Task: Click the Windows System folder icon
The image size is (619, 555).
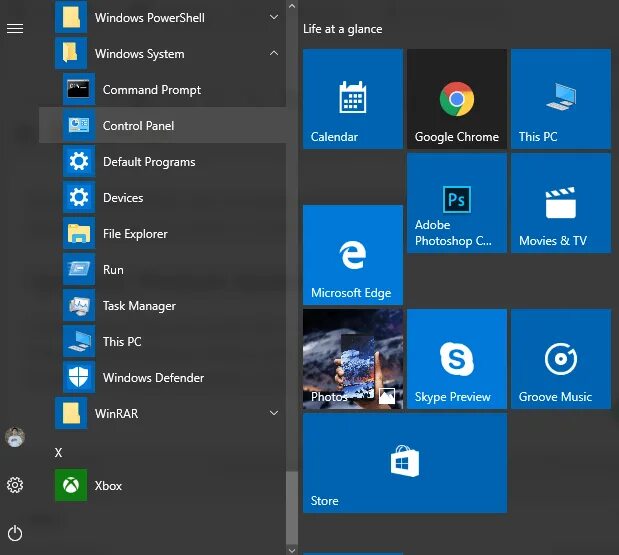Action: (71, 53)
